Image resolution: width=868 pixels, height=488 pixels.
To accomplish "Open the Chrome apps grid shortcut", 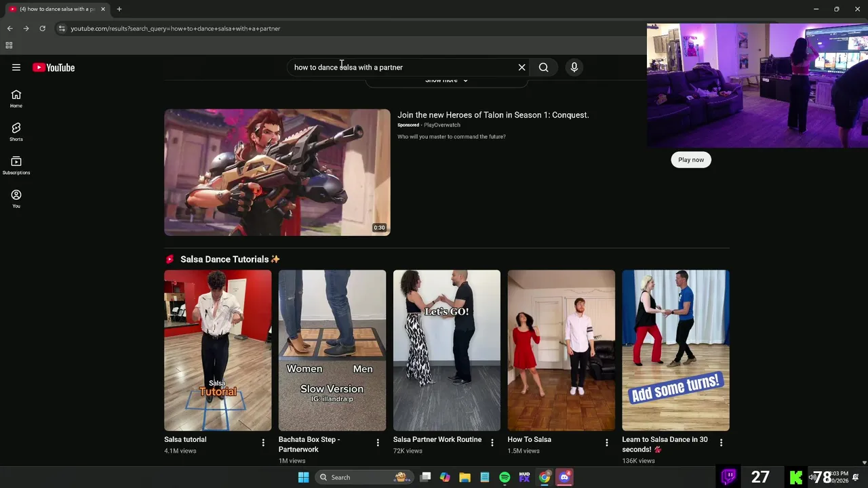I will (9, 45).
